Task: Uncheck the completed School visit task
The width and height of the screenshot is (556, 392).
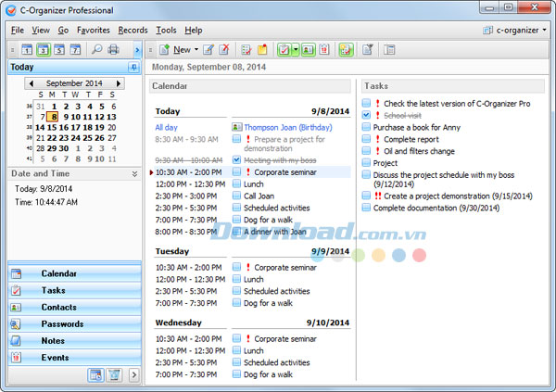Action: tap(367, 115)
